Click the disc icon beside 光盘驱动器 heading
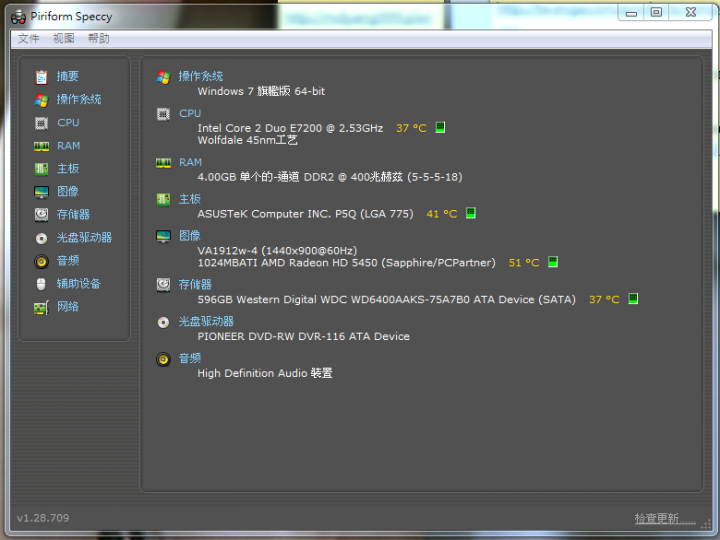The image size is (720, 540). click(x=163, y=322)
